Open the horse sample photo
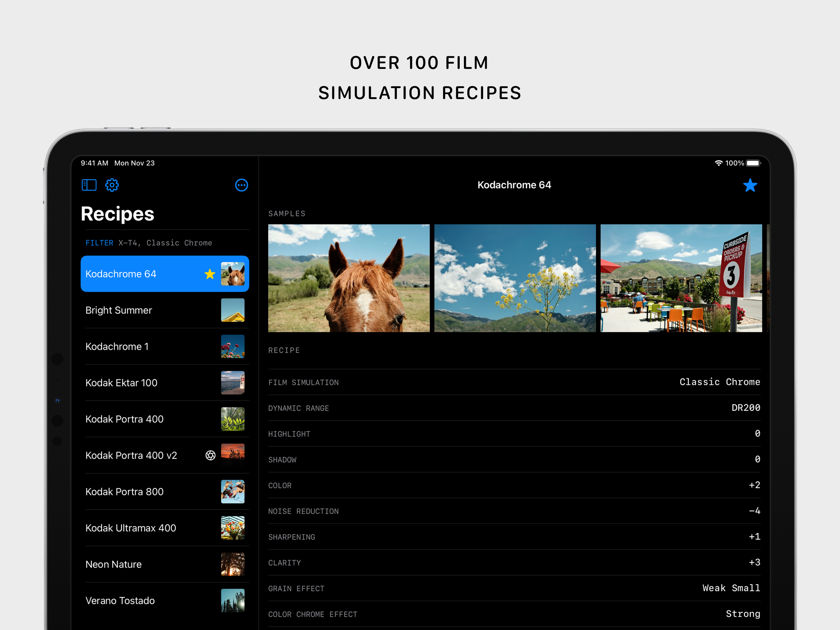 click(349, 278)
